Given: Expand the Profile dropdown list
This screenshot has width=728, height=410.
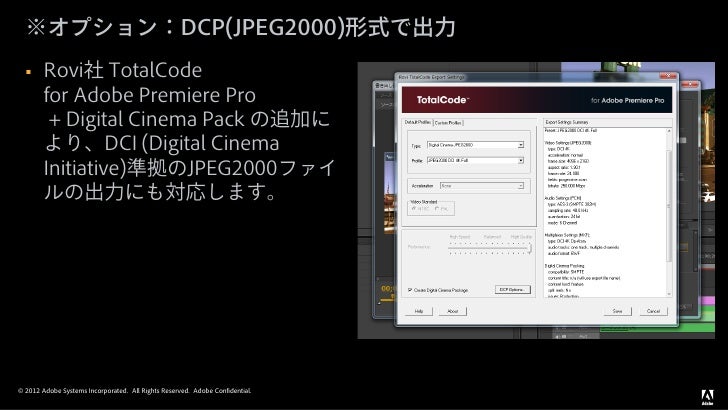Looking at the screenshot, I should pos(521,160).
